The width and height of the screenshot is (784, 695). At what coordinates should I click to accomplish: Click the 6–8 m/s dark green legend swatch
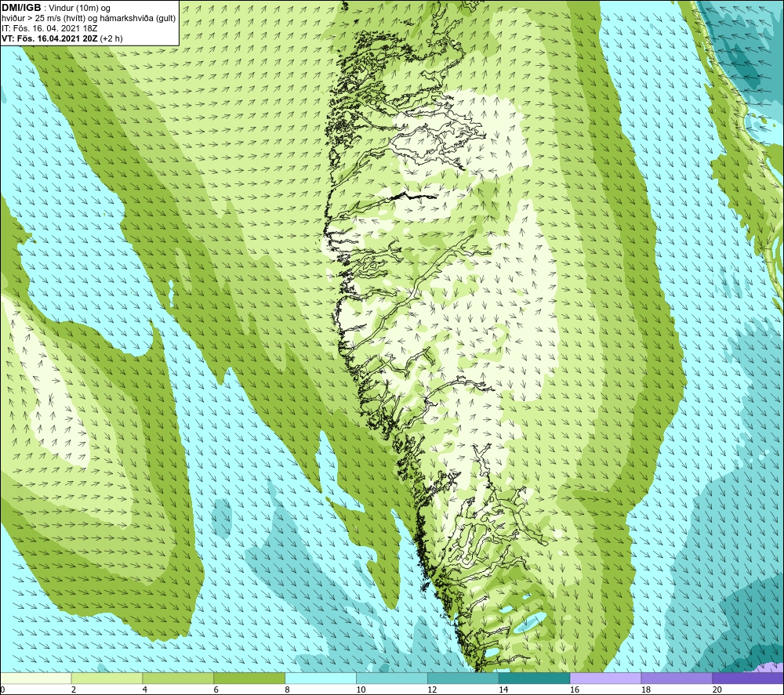(249, 679)
